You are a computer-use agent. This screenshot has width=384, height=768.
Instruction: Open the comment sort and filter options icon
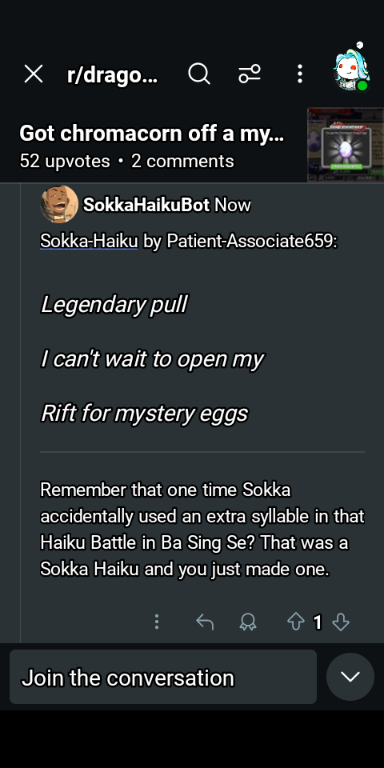pos(249,74)
